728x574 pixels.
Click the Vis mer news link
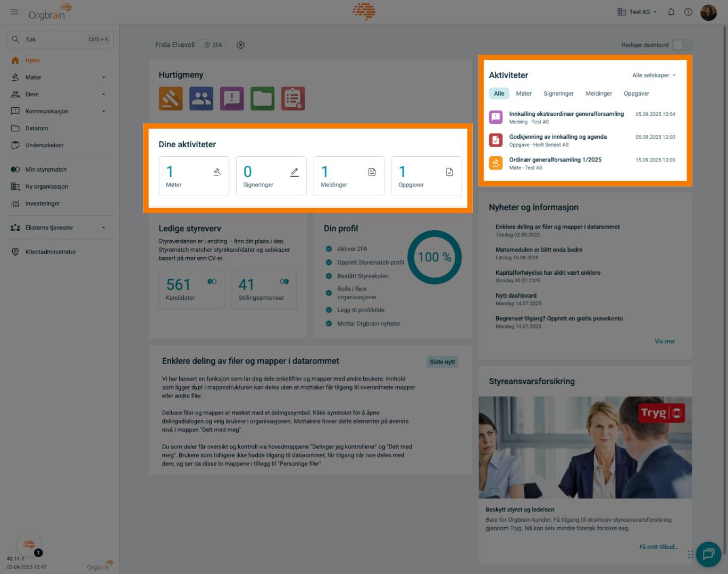(665, 342)
